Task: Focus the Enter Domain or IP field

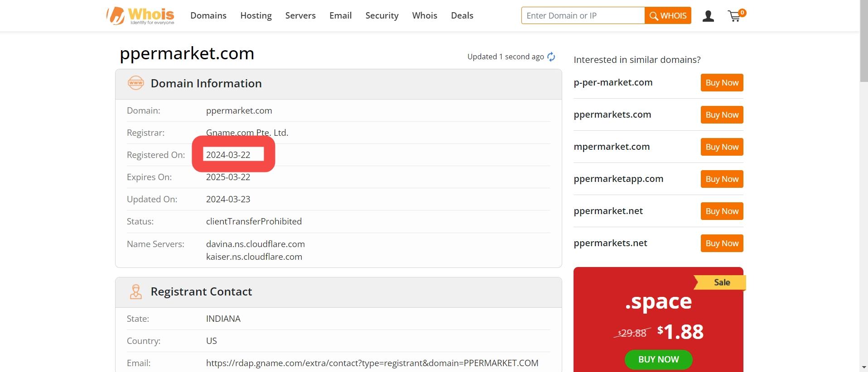Action: tap(583, 15)
